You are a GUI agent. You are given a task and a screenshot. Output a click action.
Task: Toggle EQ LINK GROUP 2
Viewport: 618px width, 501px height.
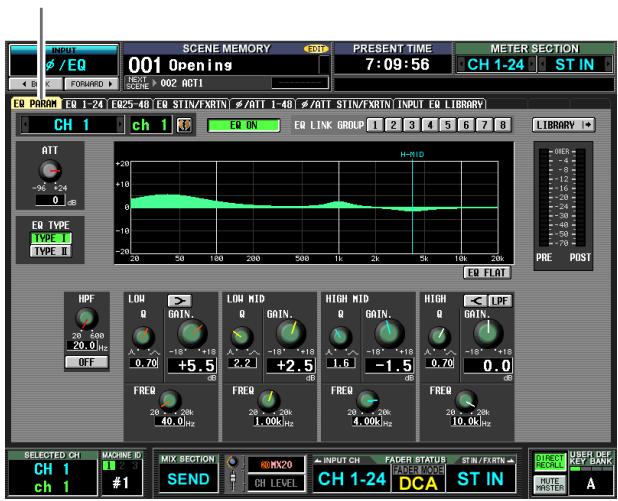[393, 125]
